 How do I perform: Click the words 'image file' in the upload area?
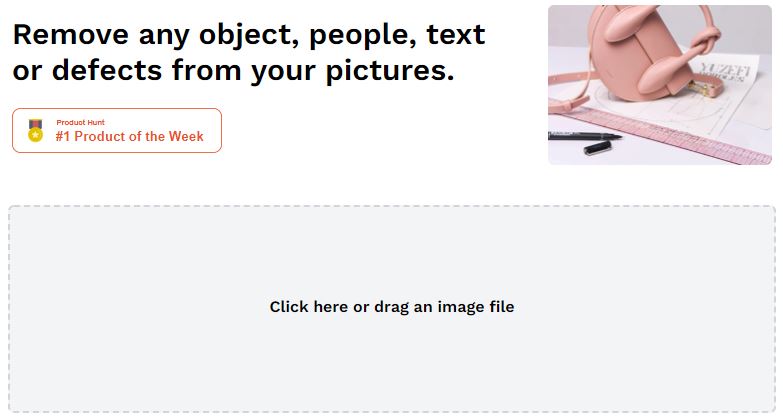(x=476, y=307)
